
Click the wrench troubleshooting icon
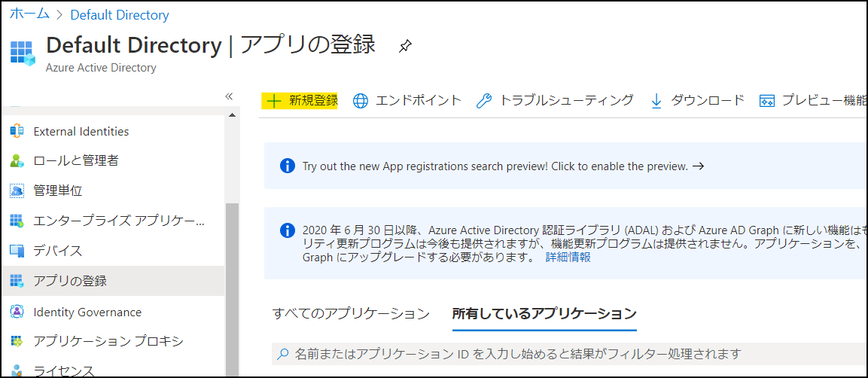click(x=484, y=102)
